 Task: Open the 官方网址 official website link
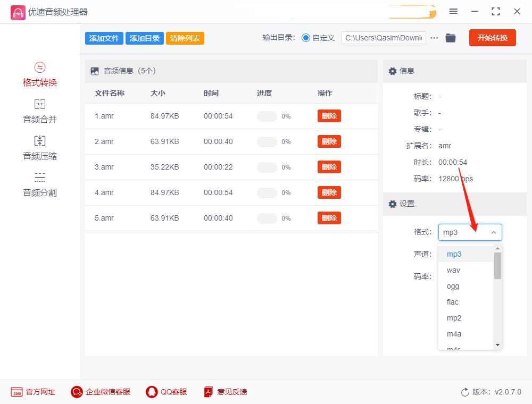click(x=33, y=392)
